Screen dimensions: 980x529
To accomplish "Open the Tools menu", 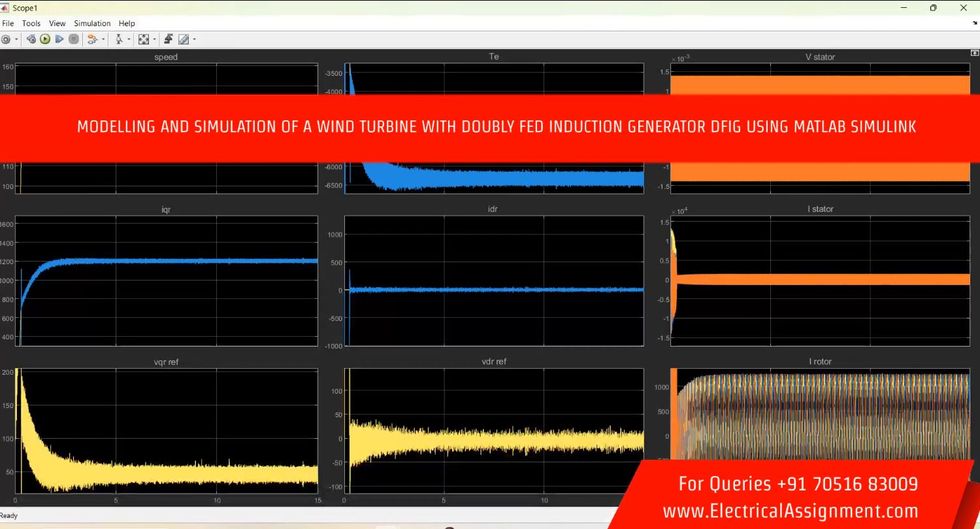I will (x=31, y=24).
